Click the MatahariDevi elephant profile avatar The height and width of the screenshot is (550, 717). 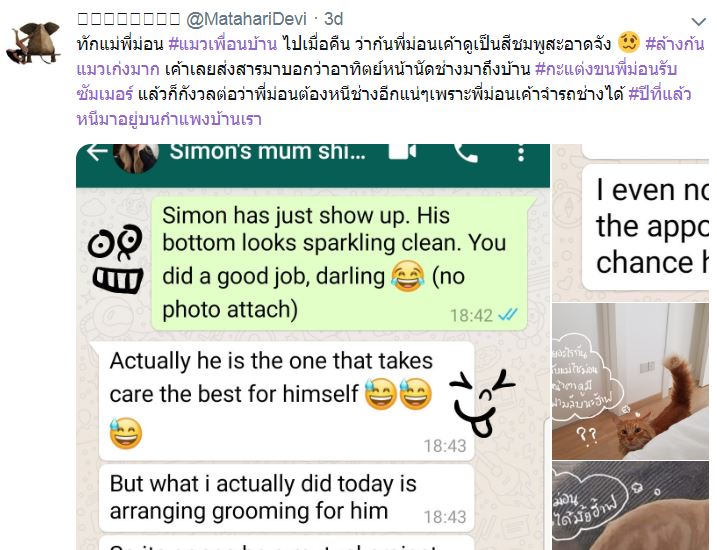pyautogui.click(x=33, y=42)
